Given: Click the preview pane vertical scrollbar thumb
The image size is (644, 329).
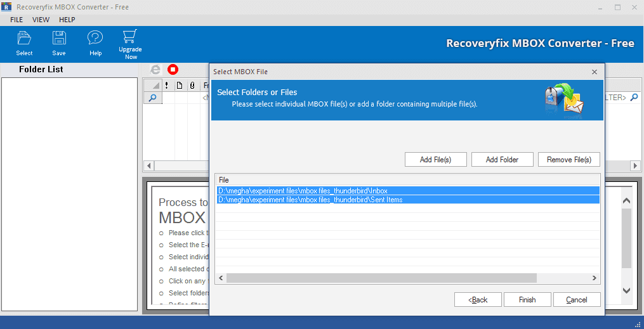Looking at the screenshot, I should [x=626, y=238].
